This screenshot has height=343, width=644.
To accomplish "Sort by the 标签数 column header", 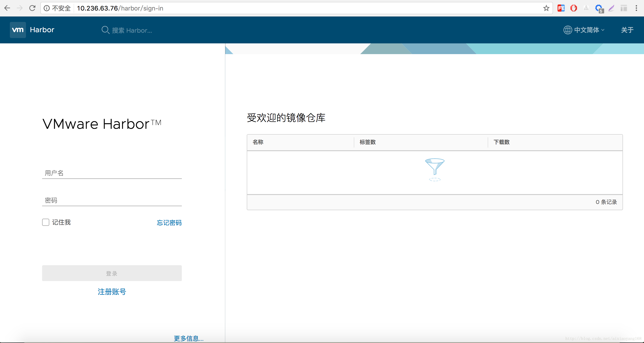I will click(x=367, y=142).
